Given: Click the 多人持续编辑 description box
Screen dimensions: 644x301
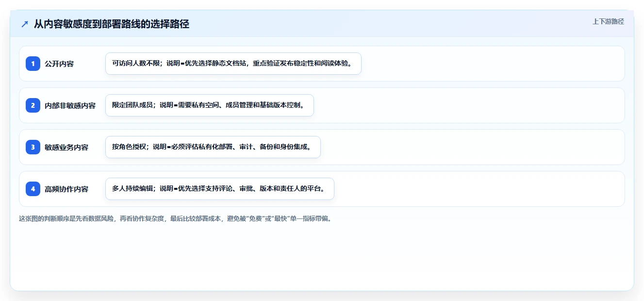Looking at the screenshot, I should tap(220, 189).
